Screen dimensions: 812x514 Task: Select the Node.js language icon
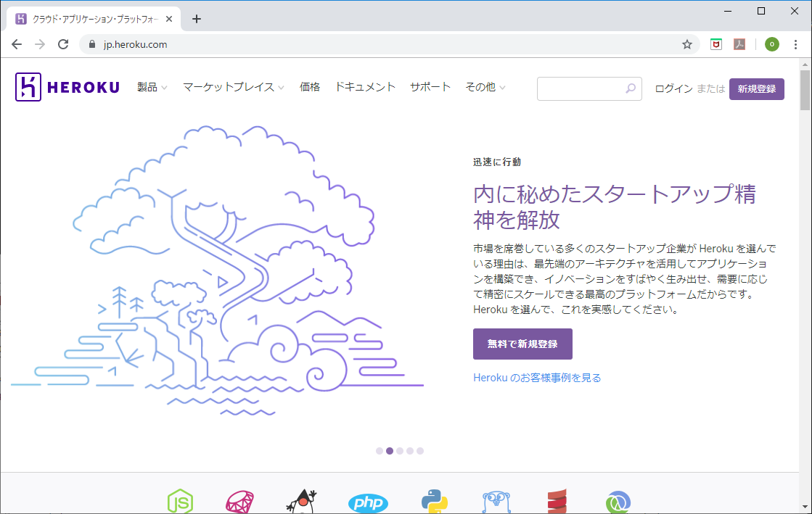tap(180, 501)
